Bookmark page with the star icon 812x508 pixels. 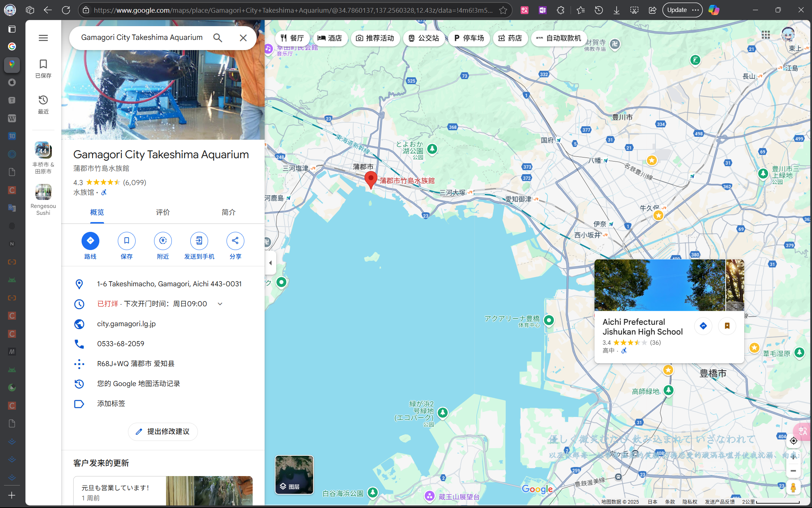[x=503, y=10]
